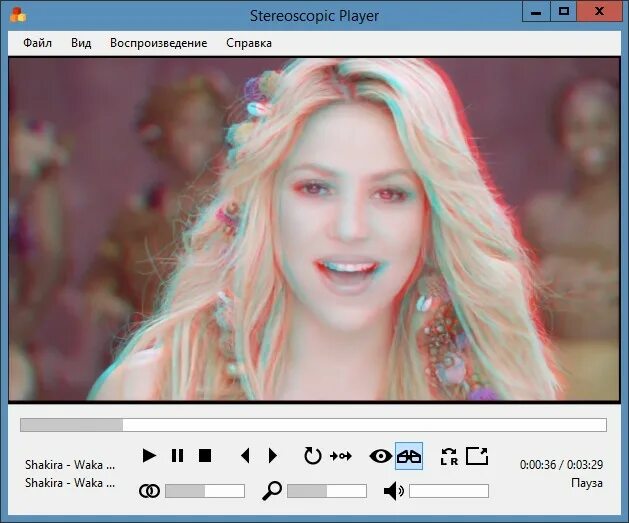Step back with the left triangle arrow
This screenshot has width=629, height=523.
[246, 456]
